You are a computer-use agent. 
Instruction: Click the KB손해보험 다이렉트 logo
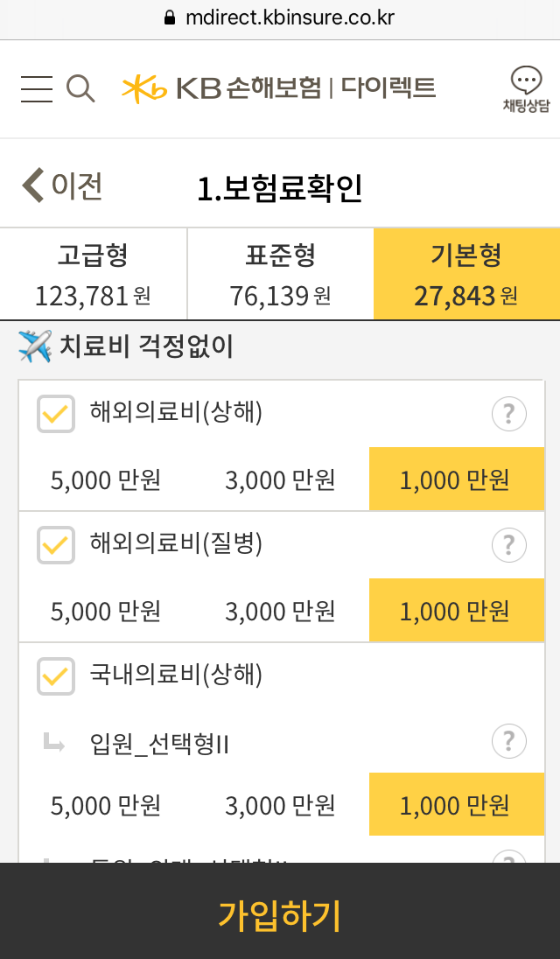[x=278, y=87]
